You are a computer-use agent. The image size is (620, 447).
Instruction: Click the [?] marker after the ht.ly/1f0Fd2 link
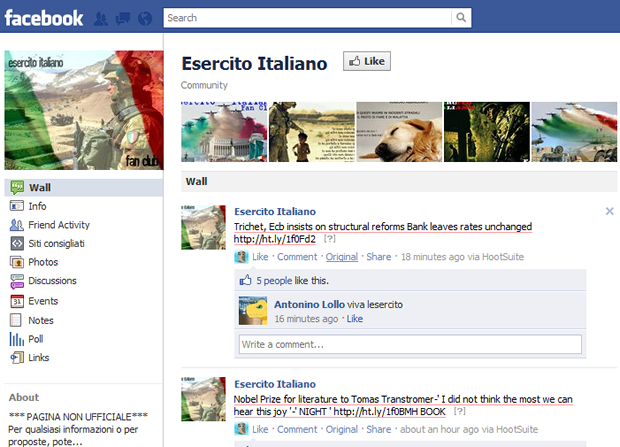[329, 239]
